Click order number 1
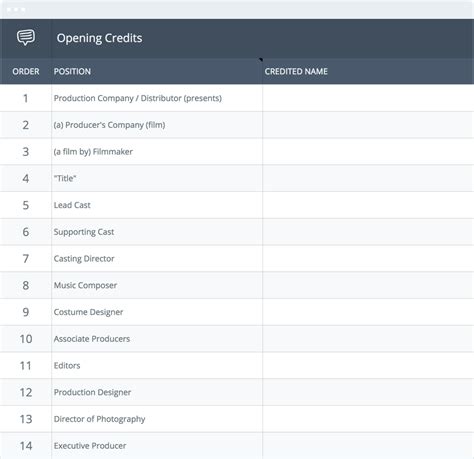Image resolution: width=474 pixels, height=459 pixels. pyautogui.click(x=25, y=98)
